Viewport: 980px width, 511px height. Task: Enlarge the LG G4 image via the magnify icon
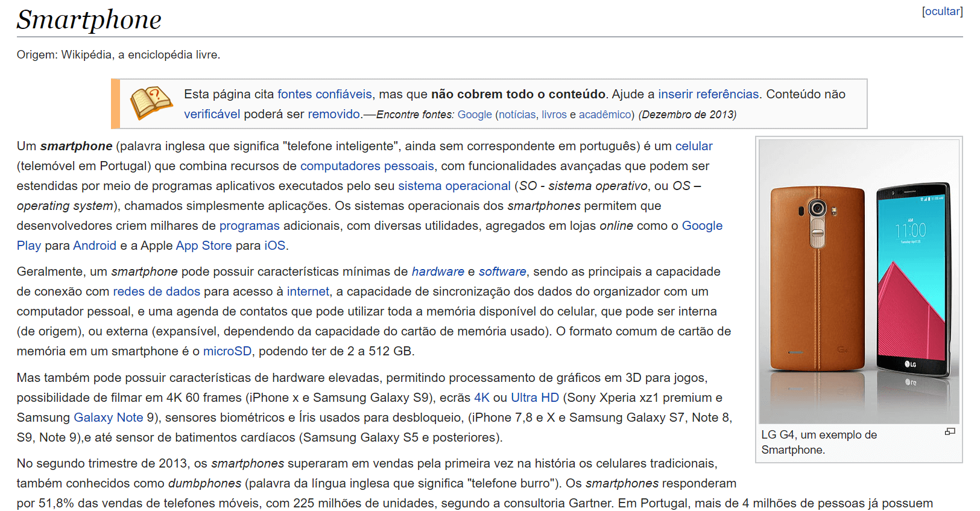click(x=950, y=431)
